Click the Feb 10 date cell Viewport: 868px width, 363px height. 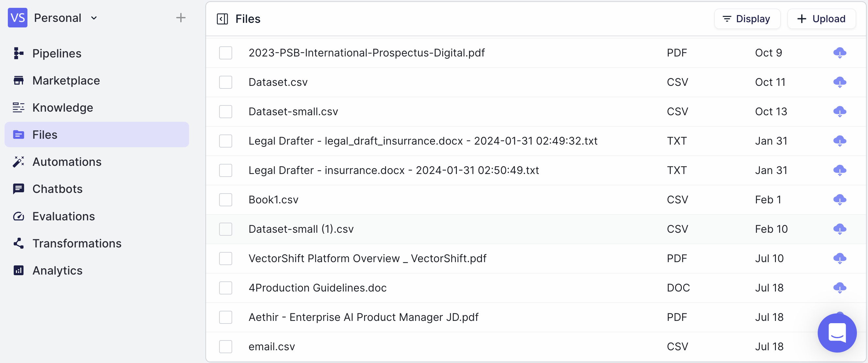(x=771, y=229)
